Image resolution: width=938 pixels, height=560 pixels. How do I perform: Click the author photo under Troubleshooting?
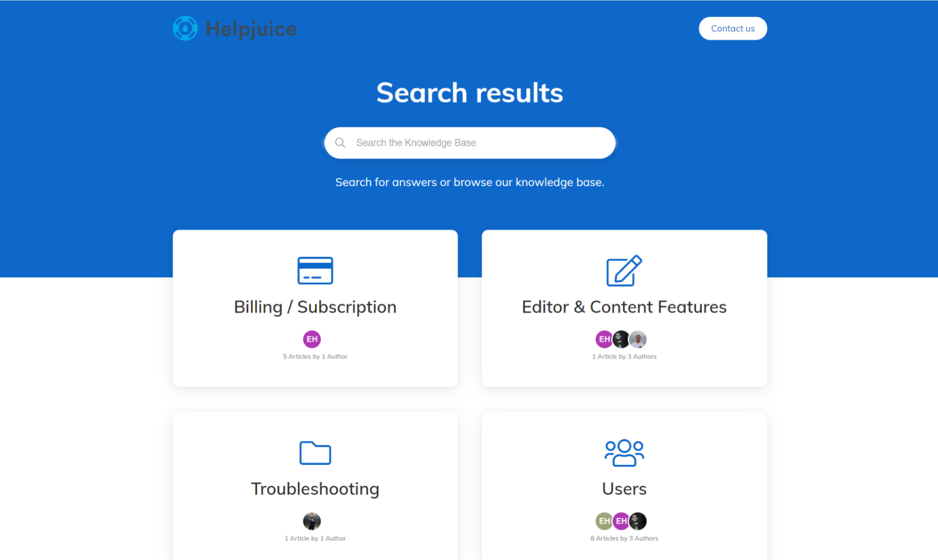coord(312,521)
